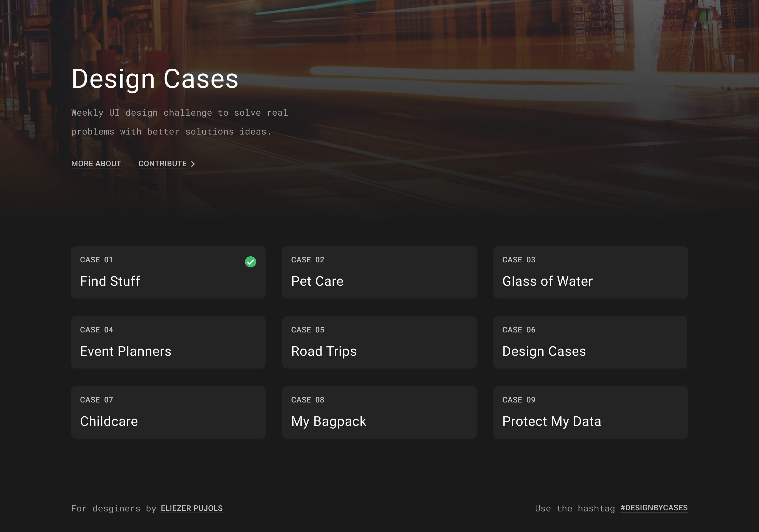
Task: Select the CASE 01 label on Find Stuff
Action: coord(96,260)
